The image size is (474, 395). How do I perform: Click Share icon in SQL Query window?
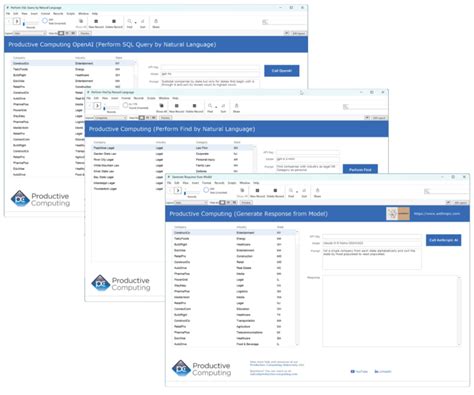click(x=156, y=21)
